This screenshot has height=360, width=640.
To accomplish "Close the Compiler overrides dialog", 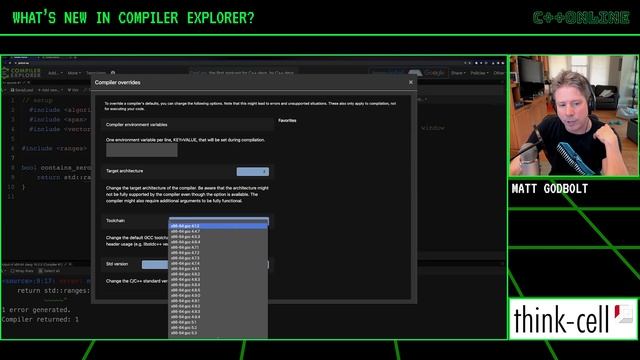I will click(411, 82).
